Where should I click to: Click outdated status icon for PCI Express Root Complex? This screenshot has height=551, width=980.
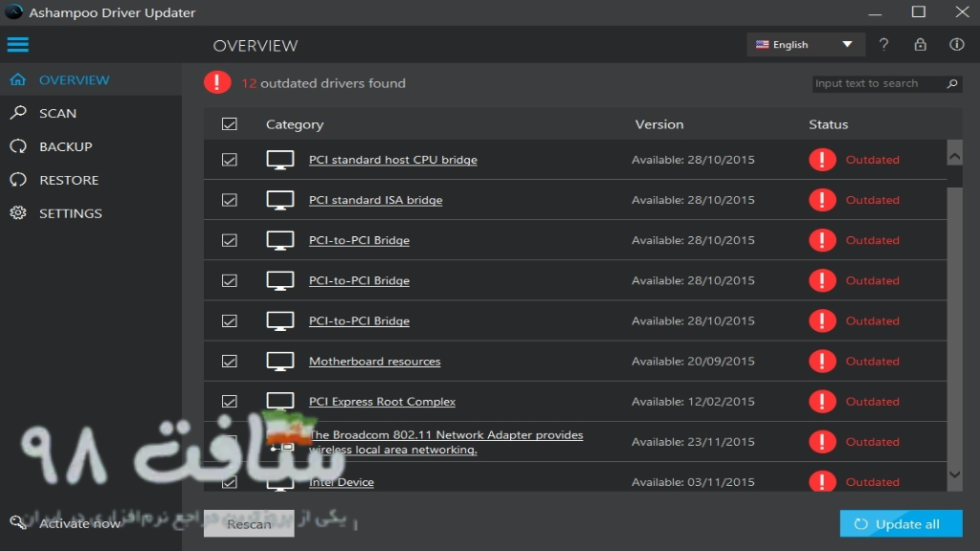pyautogui.click(x=822, y=402)
